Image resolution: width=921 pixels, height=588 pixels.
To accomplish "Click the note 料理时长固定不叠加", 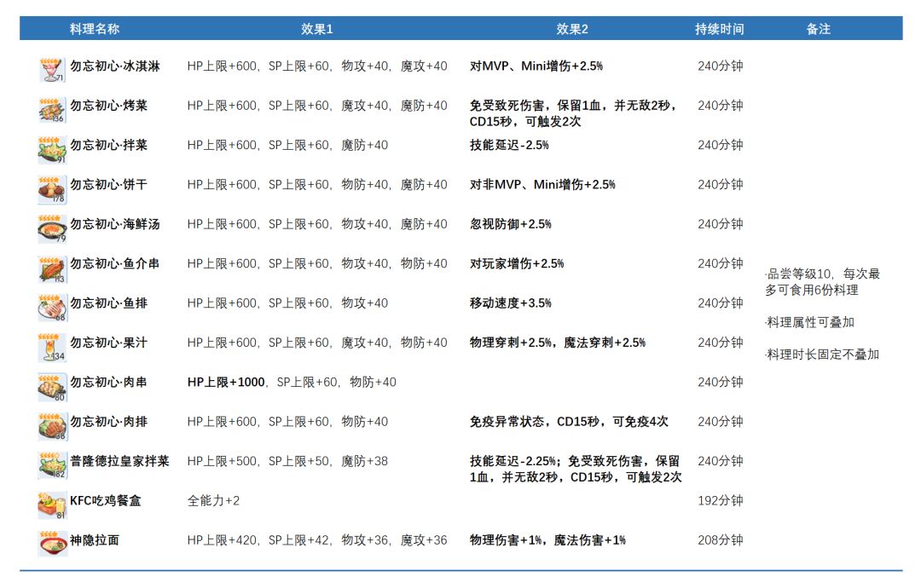I will tap(822, 355).
